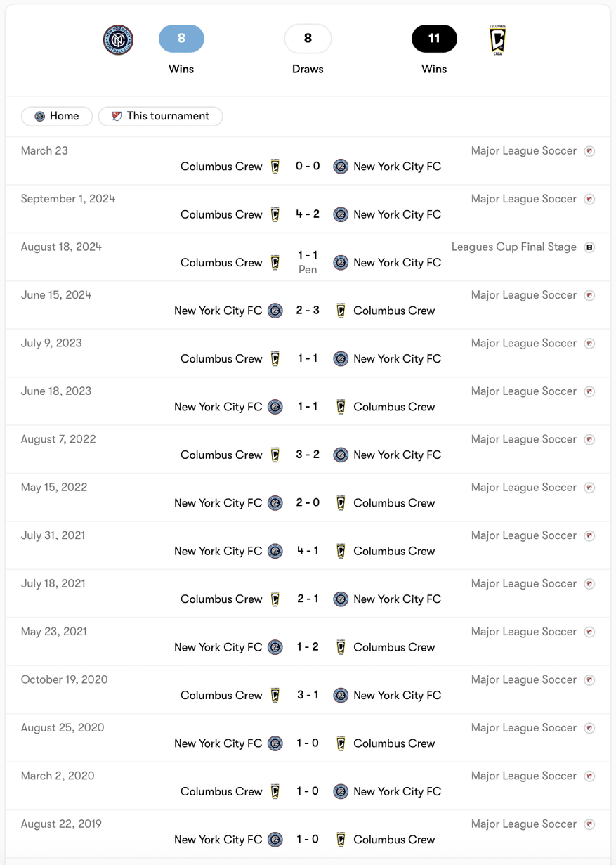The height and width of the screenshot is (865, 616).
Task: Click the MLS icon for March 23 match
Action: coord(589,151)
